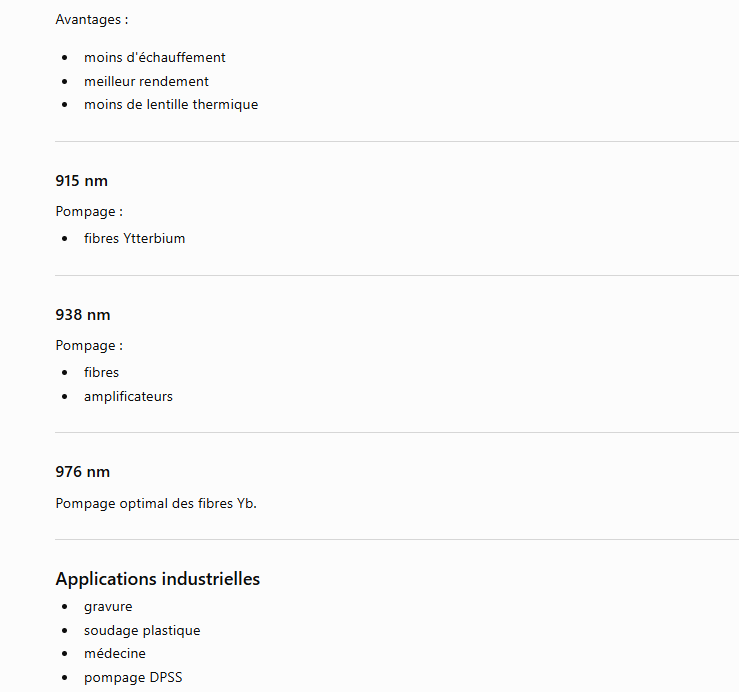Click the soudage plastique list item

click(x=142, y=631)
